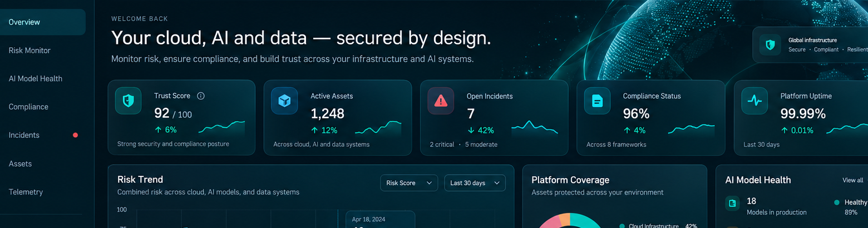The image size is (868, 228).
Task: Click the Models in production icon
Action: pos(732,204)
